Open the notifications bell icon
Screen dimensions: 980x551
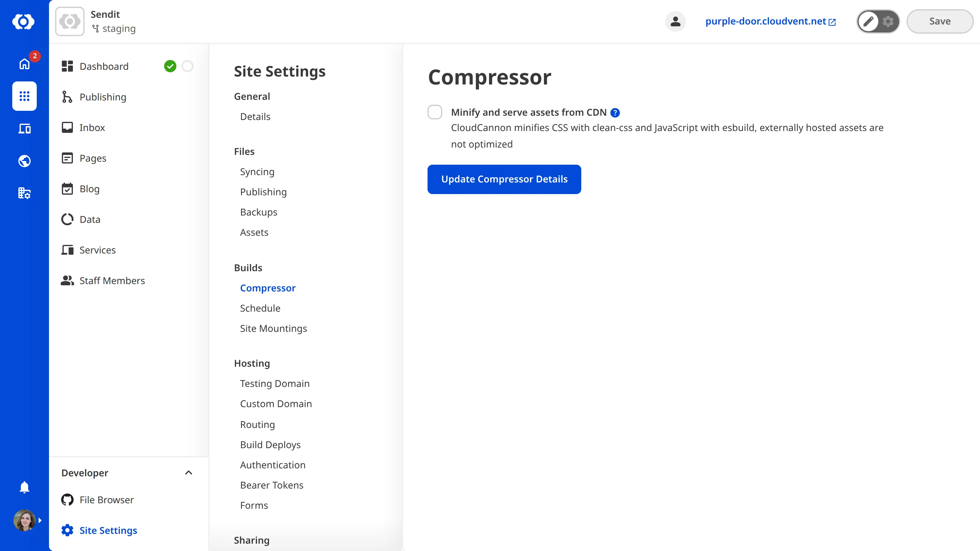click(24, 487)
